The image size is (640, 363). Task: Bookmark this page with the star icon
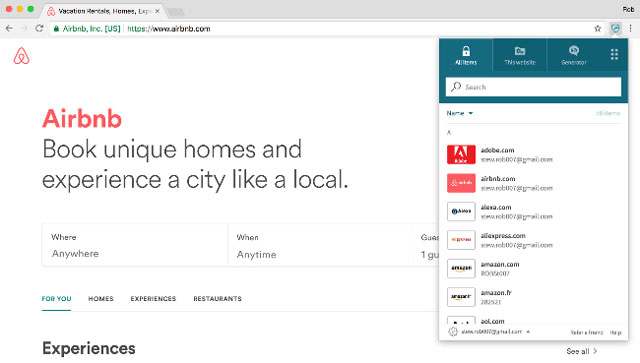point(597,29)
